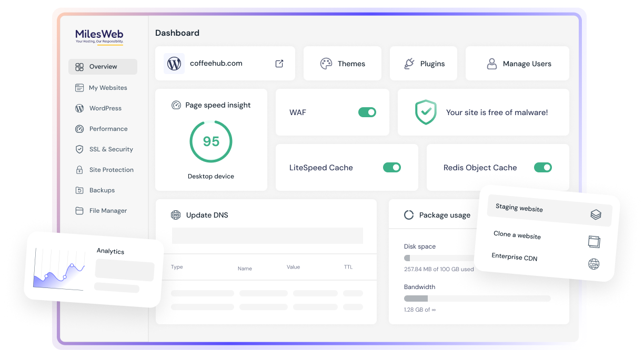Click the Plugins plug icon
Image resolution: width=644 pixels, height=350 pixels.
click(409, 64)
